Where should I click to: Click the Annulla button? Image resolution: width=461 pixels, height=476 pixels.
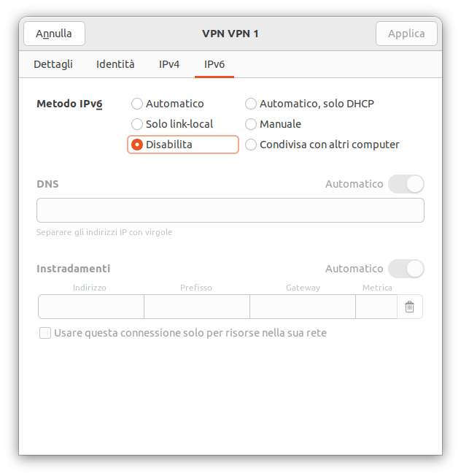[x=54, y=34]
